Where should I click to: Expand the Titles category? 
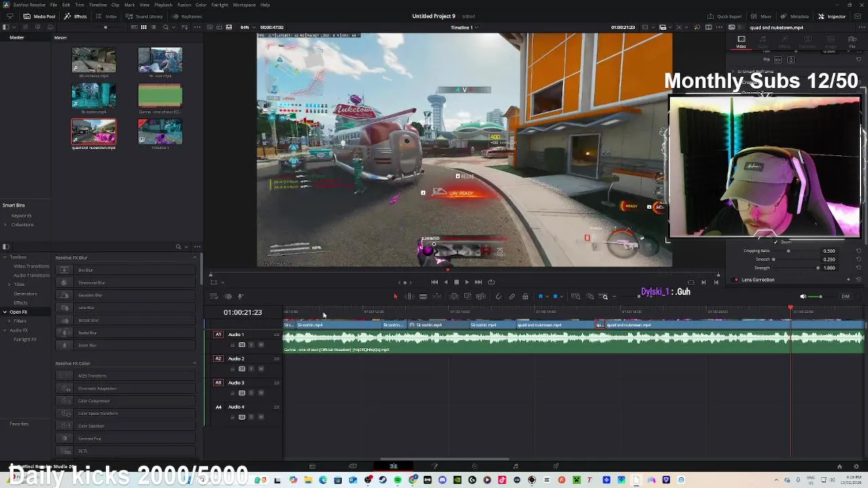click(x=9, y=284)
